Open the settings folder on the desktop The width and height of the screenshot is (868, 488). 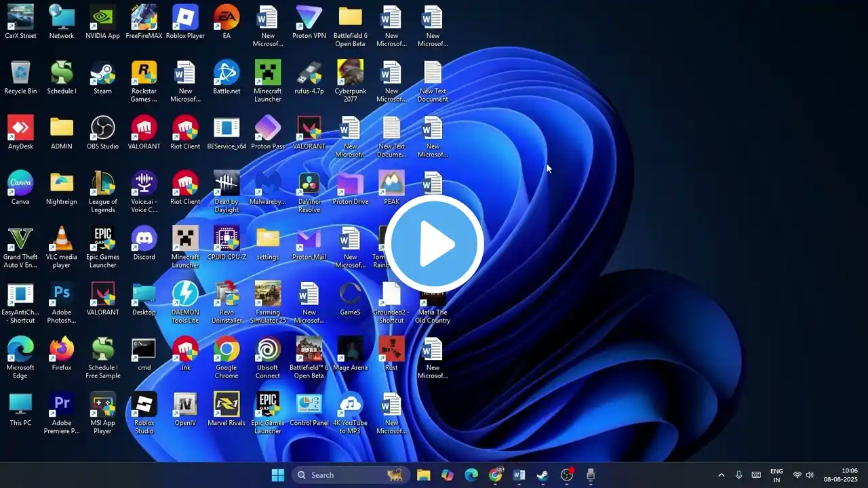pos(268,243)
